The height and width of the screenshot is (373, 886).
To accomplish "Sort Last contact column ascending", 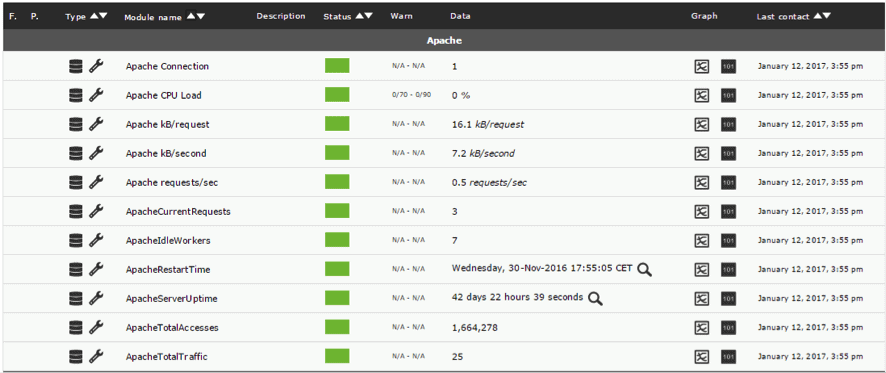I will coord(818,16).
